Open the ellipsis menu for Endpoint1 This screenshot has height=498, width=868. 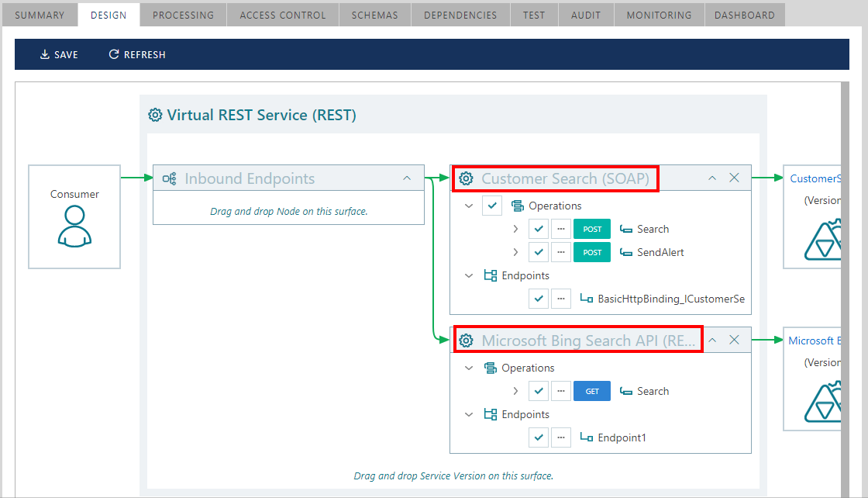[561, 437]
